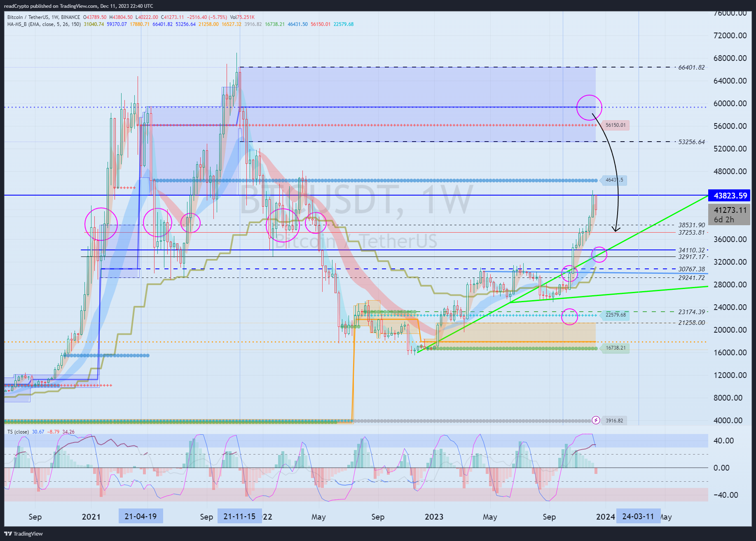
Task: Click the O43789.50 open value
Action: [95, 17]
